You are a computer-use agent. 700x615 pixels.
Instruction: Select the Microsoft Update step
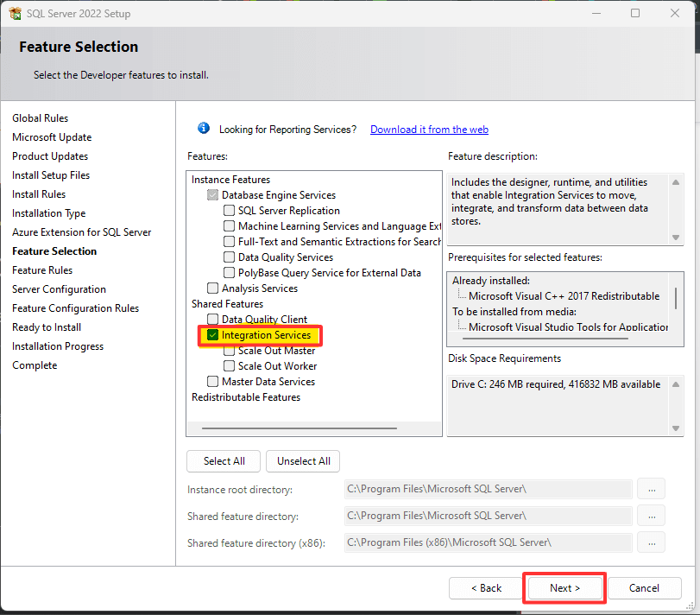point(52,137)
